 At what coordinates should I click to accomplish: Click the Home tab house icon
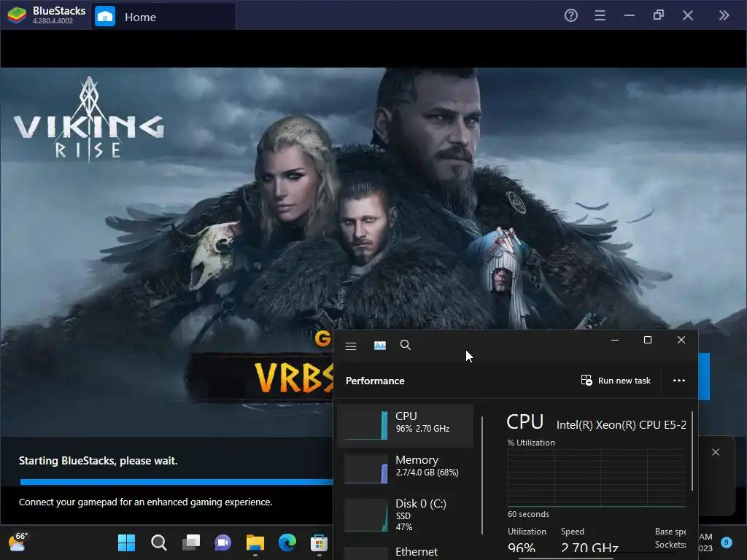pyautogui.click(x=105, y=17)
